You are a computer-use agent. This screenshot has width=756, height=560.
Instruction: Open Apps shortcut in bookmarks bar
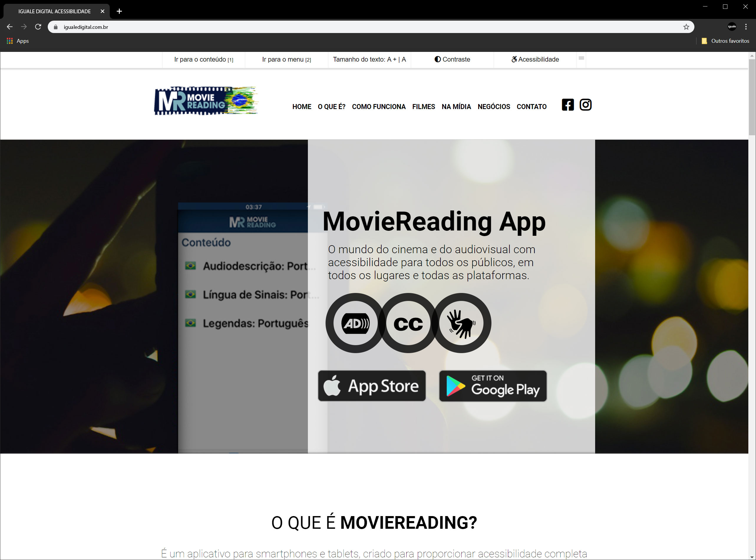[18, 41]
